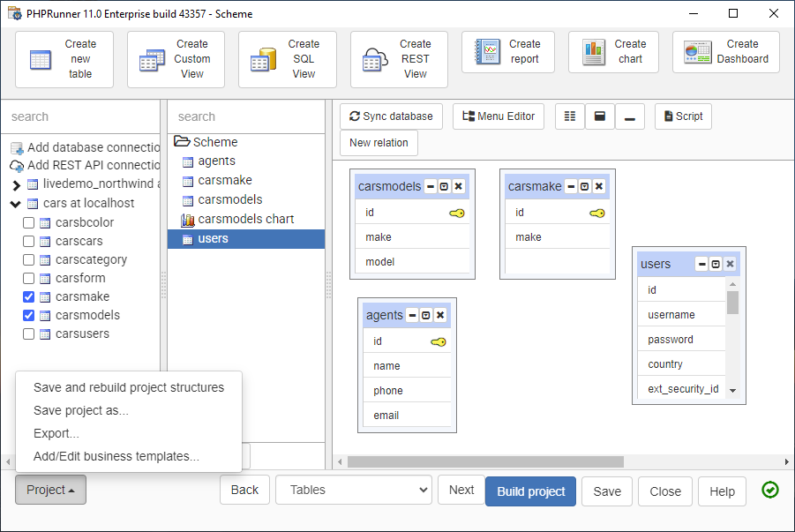Image resolution: width=795 pixels, height=532 pixels.
Task: Maximize the carsmodels table box
Action: point(444,187)
